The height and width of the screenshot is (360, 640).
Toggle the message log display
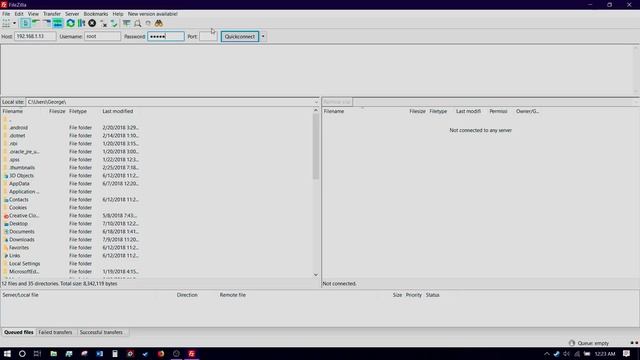pos(25,23)
